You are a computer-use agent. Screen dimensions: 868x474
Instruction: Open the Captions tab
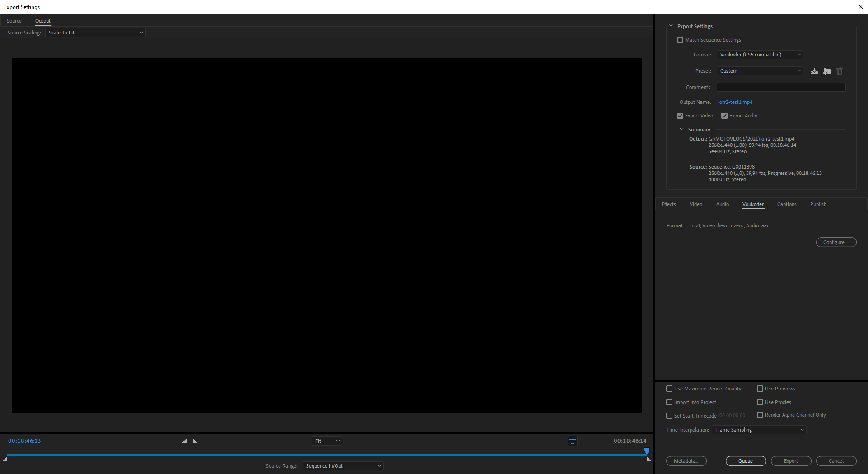(x=786, y=204)
